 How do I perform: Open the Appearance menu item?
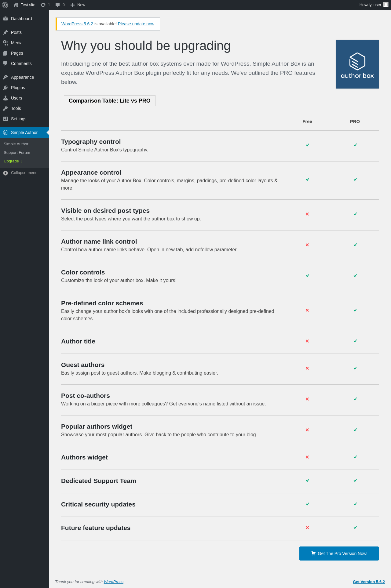tap(24, 77)
